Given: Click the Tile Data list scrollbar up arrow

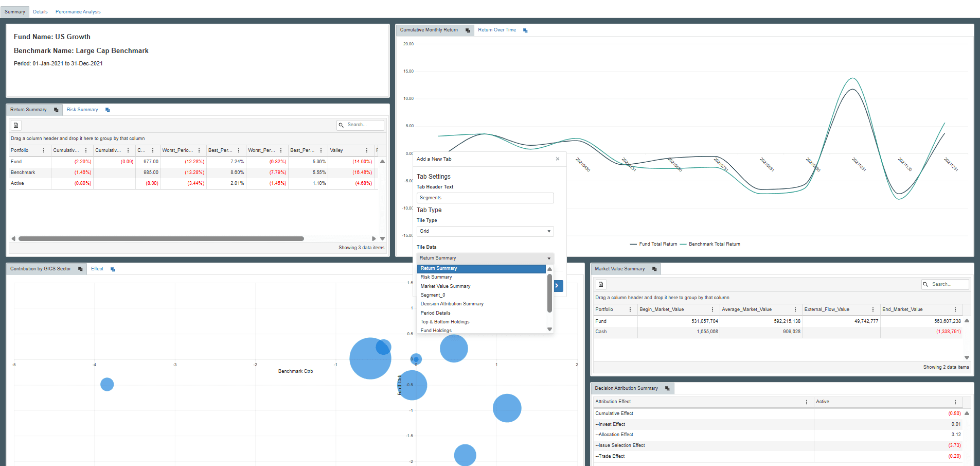Looking at the screenshot, I should pyautogui.click(x=549, y=269).
